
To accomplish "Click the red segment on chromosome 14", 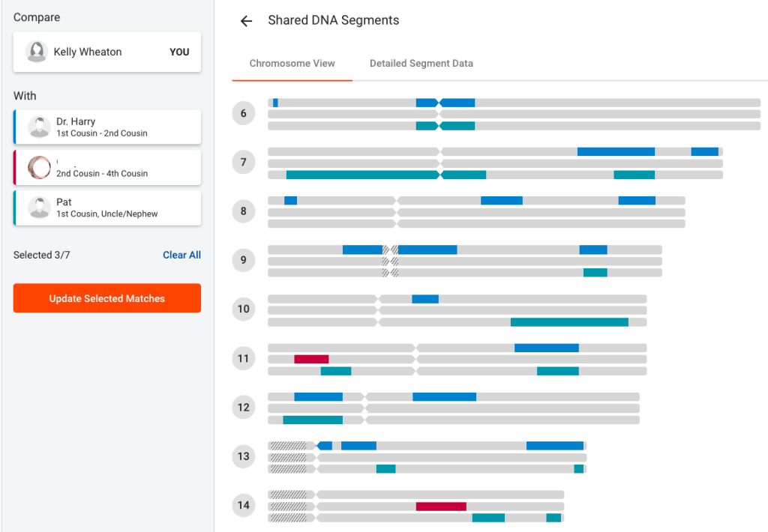I will pyautogui.click(x=441, y=507).
